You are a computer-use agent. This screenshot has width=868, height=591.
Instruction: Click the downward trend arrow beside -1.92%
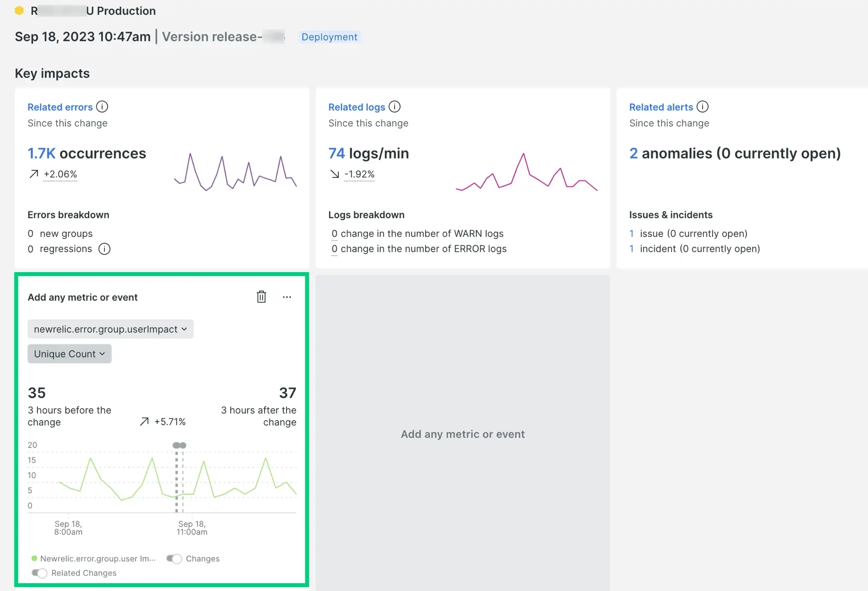pyautogui.click(x=335, y=174)
